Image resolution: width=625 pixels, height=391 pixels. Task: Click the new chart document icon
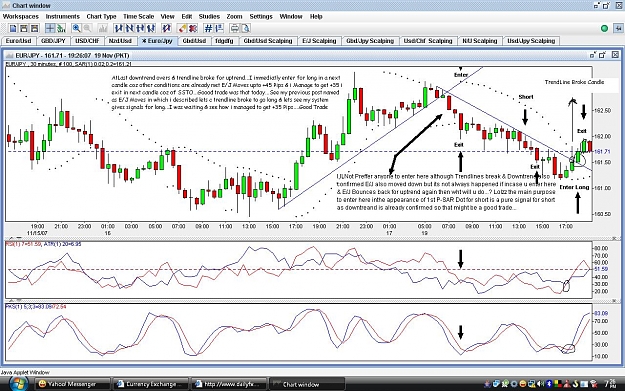tap(13, 28)
